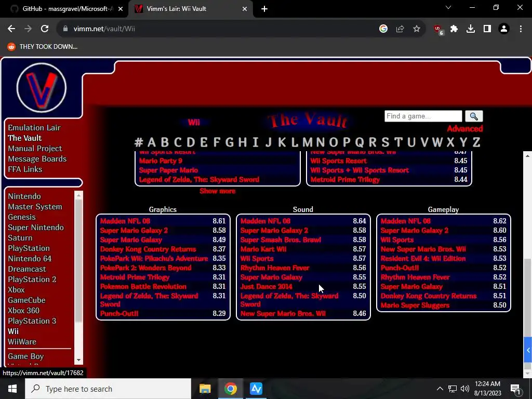The height and width of the screenshot is (399, 532).
Task: Open the Advanced search link
Action: point(464,129)
